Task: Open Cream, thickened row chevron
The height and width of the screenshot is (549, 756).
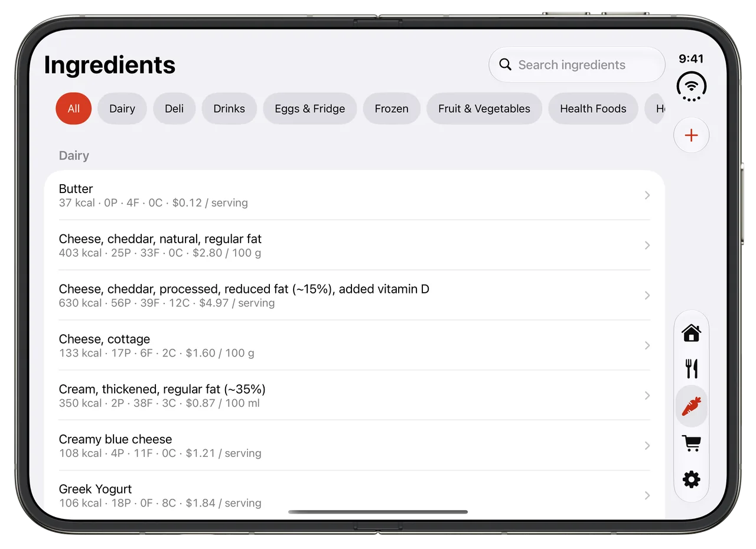Action: [x=647, y=396]
